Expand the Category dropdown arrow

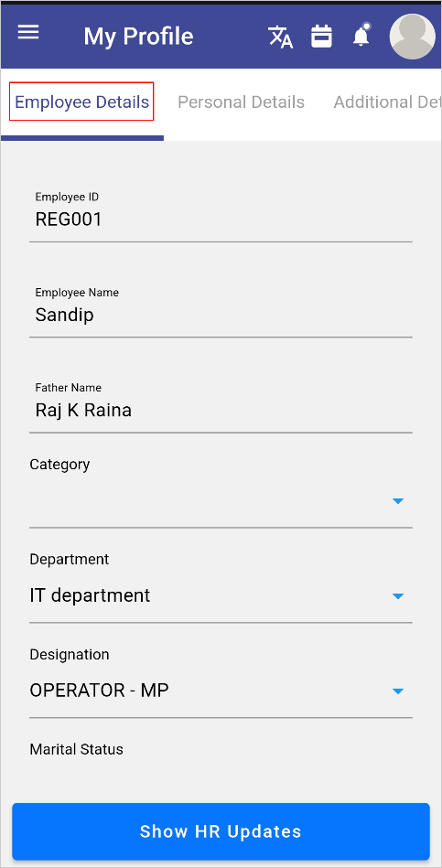pos(398,501)
